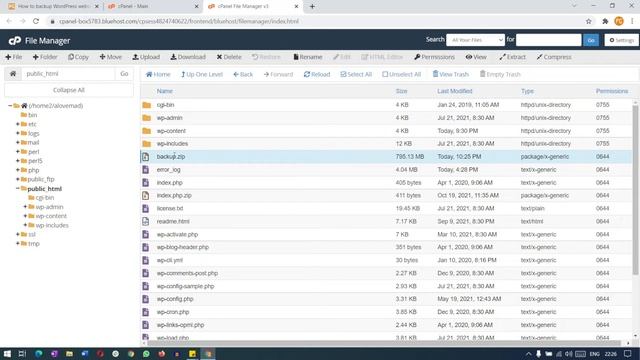
Task: Expand the mail folder in tree
Action: 18,142
